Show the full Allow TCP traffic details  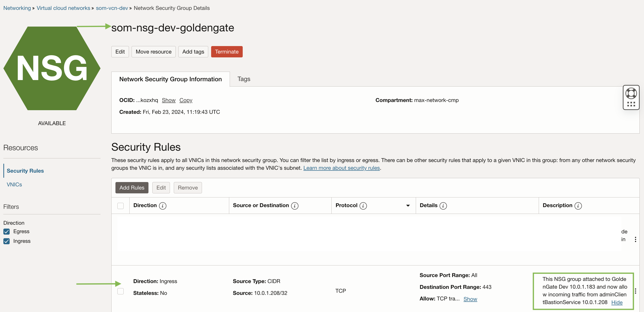coord(470,299)
